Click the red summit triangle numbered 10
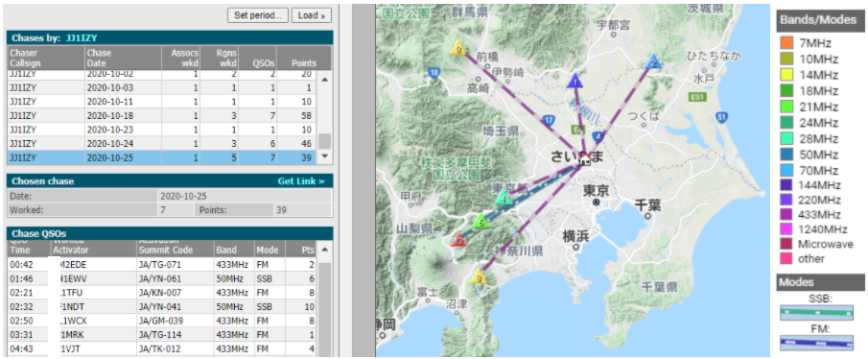This screenshot has width=868, height=359. (x=457, y=240)
